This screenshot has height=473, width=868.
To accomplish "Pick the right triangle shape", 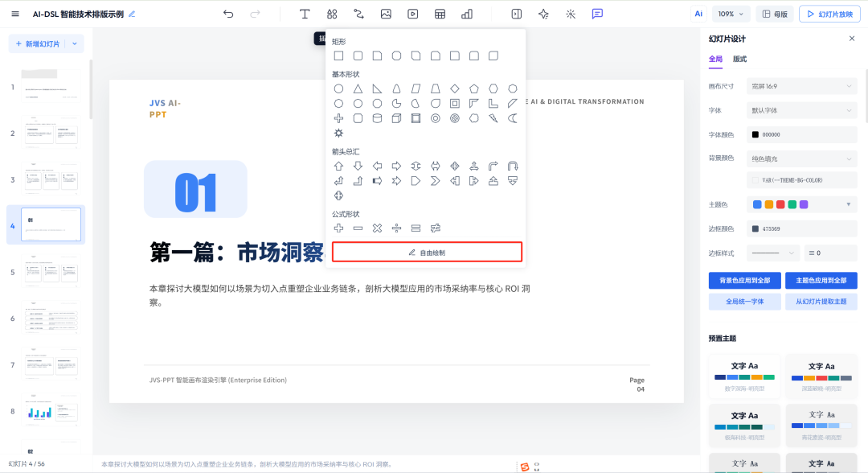I will pos(377,88).
